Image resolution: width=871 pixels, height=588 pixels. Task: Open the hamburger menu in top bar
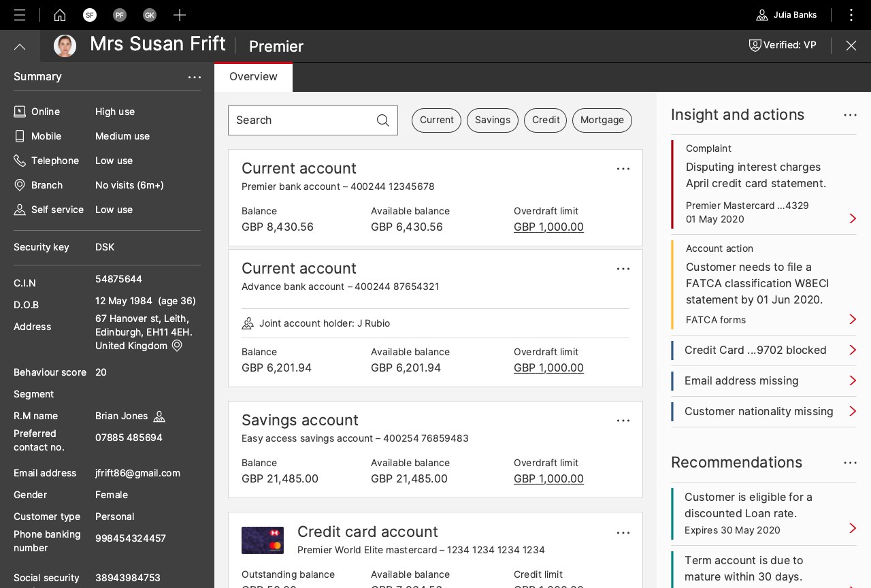point(20,15)
